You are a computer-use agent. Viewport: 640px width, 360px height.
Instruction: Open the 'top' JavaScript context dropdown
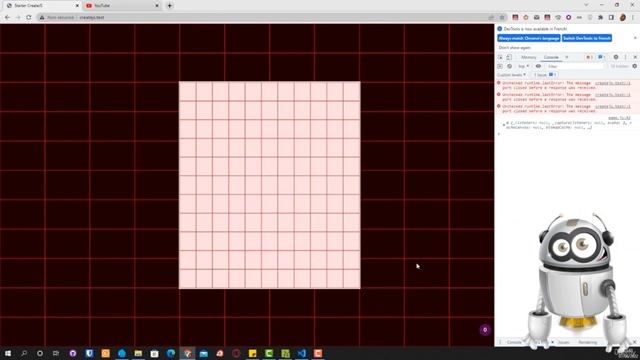point(524,66)
